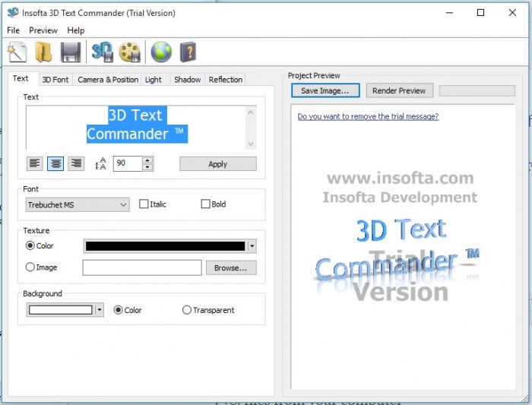Select the Background Color radio button
This screenshot has width=532, height=405.
pos(118,310)
